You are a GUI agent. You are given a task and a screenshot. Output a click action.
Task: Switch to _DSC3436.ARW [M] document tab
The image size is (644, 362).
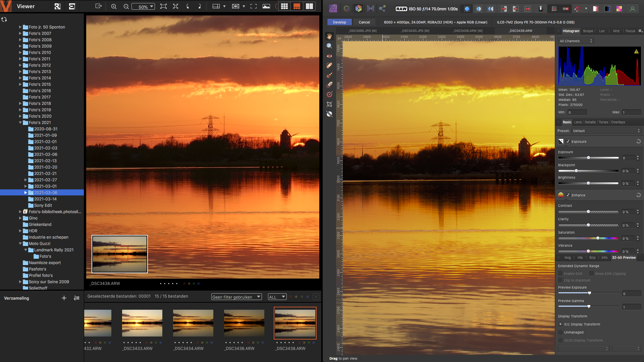pos(468,31)
